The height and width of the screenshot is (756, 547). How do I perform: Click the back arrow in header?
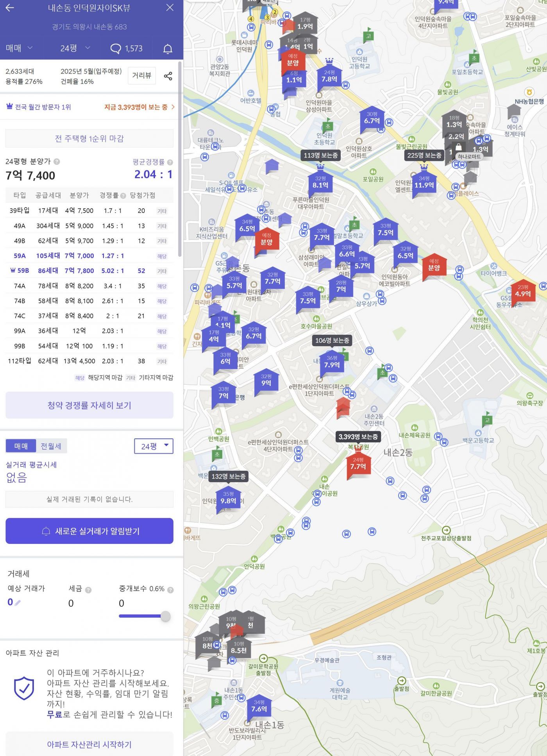tap(10, 8)
